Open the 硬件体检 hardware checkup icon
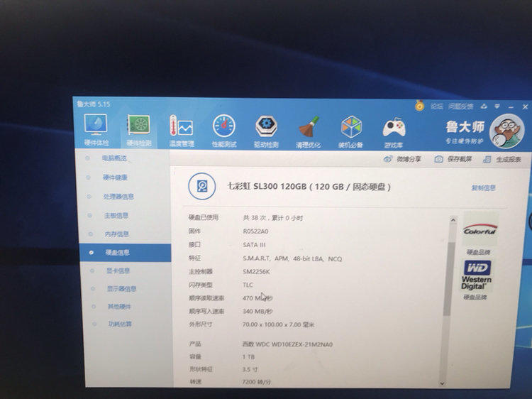The height and width of the screenshot is (399, 532). coord(96,130)
